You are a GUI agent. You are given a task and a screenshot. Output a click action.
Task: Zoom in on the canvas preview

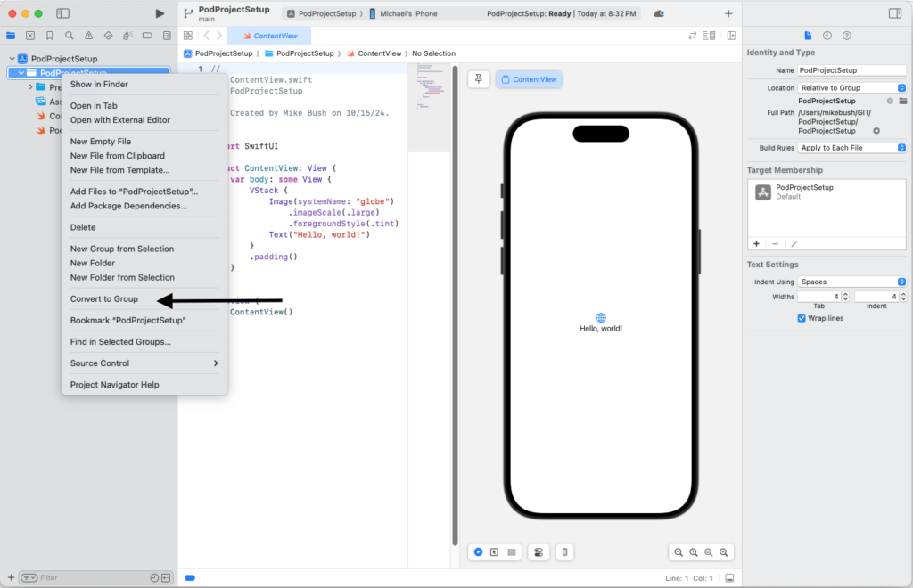[724, 552]
